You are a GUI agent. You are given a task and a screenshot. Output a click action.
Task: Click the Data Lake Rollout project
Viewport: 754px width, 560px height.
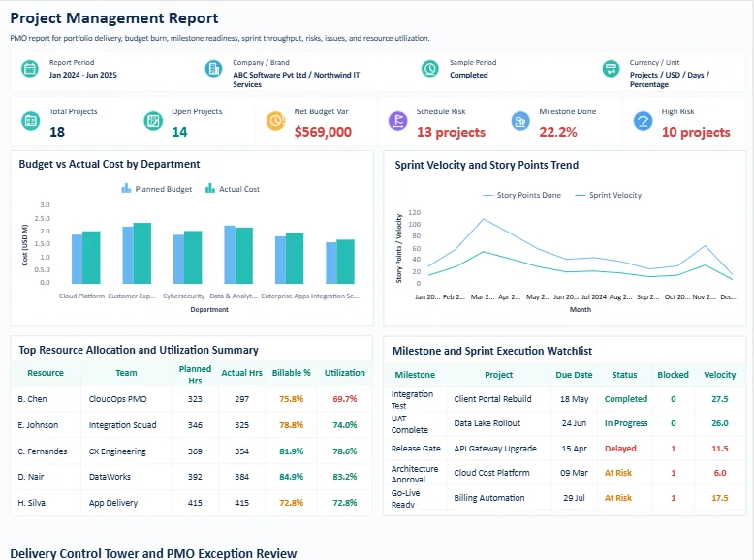tap(487, 423)
